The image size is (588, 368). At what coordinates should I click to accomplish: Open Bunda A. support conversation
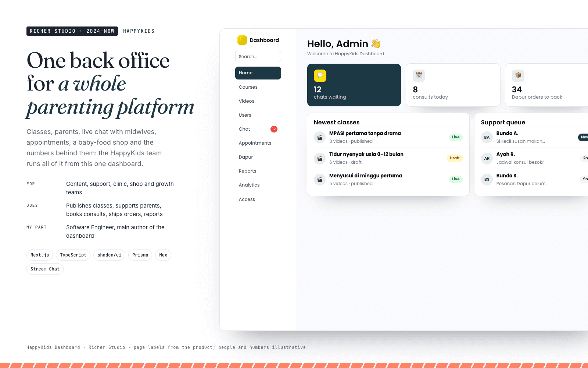(x=534, y=137)
